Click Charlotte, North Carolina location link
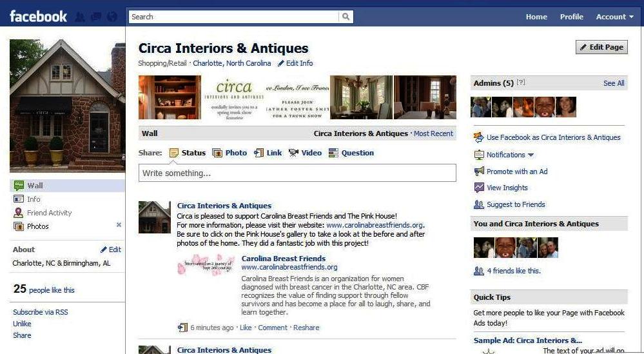This screenshot has height=354, width=644. [x=231, y=63]
